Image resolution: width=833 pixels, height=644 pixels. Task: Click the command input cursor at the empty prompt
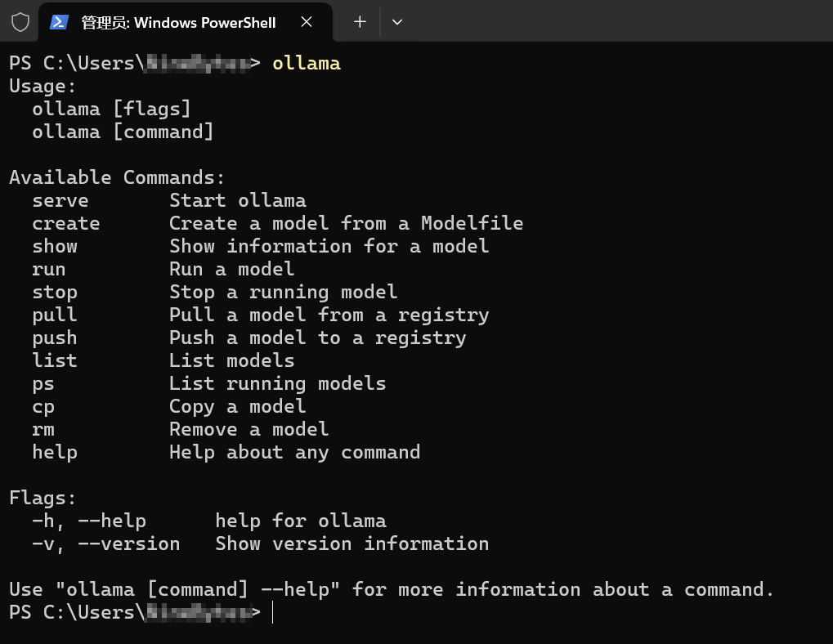point(272,612)
